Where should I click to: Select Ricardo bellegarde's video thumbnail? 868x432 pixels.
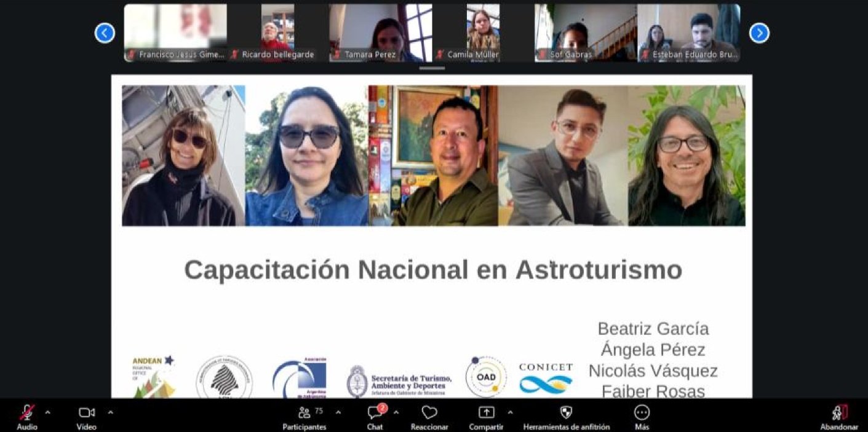(x=278, y=33)
